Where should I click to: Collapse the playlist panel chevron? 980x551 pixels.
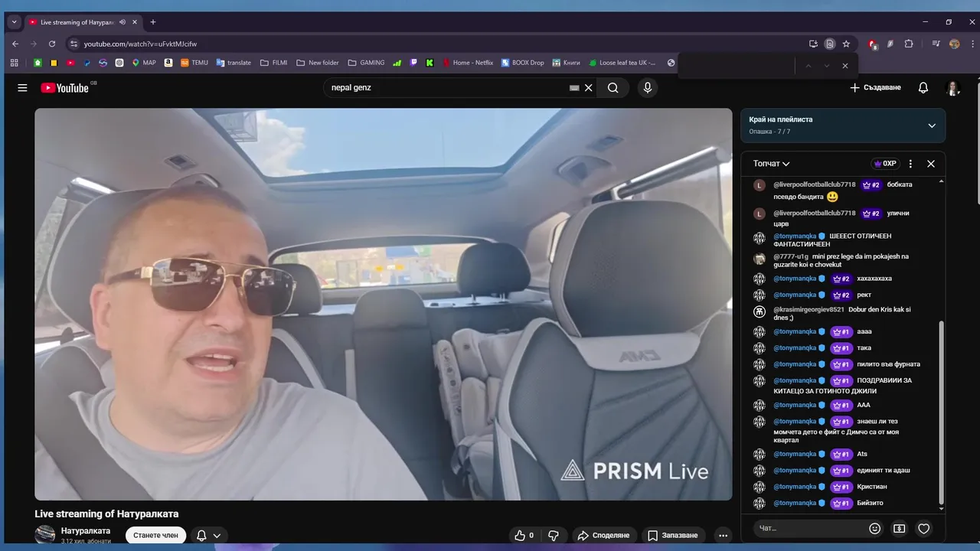pyautogui.click(x=932, y=126)
